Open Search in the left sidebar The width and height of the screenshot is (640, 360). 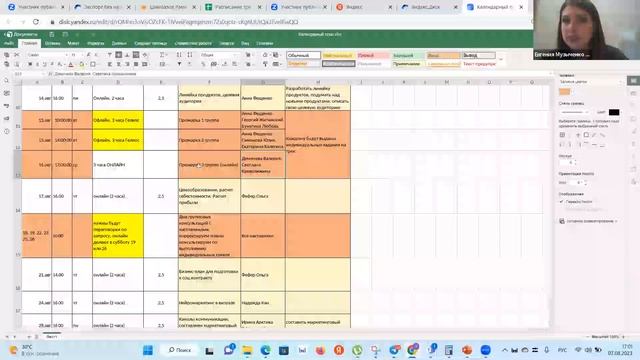click(x=7, y=80)
